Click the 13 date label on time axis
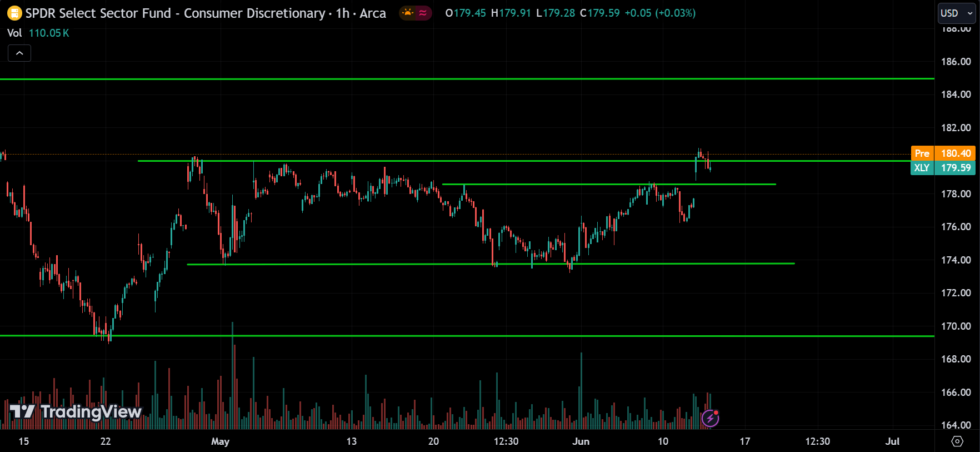 352,441
